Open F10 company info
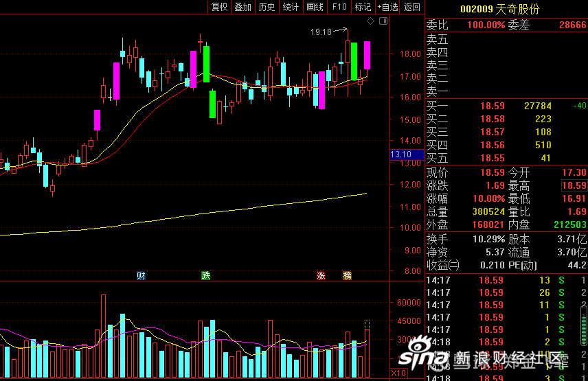Image resolution: width=588 pixels, height=381 pixels. (339, 7)
